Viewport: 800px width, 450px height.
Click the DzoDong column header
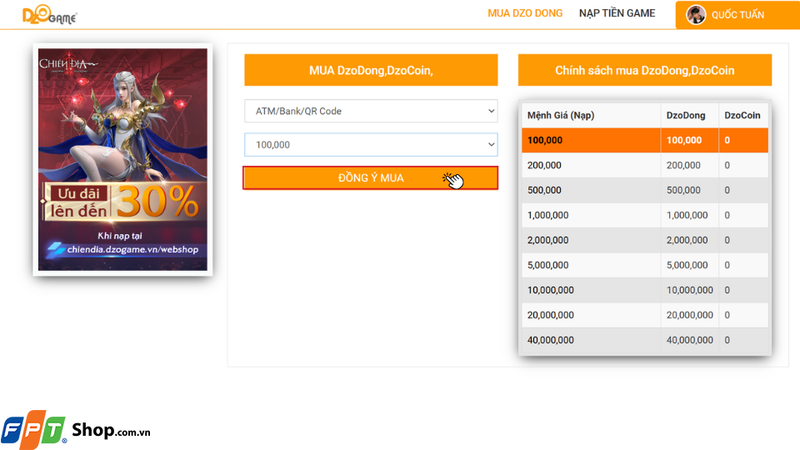tap(689, 115)
